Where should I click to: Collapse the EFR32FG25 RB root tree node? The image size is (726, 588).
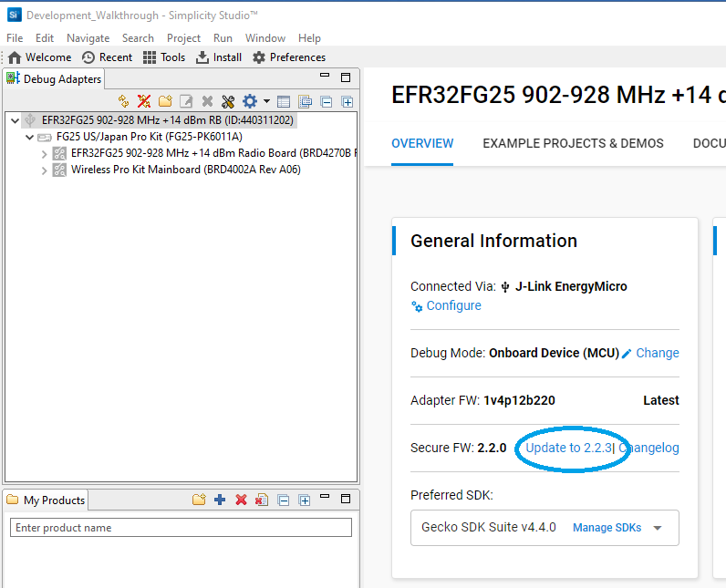pyautogui.click(x=14, y=120)
